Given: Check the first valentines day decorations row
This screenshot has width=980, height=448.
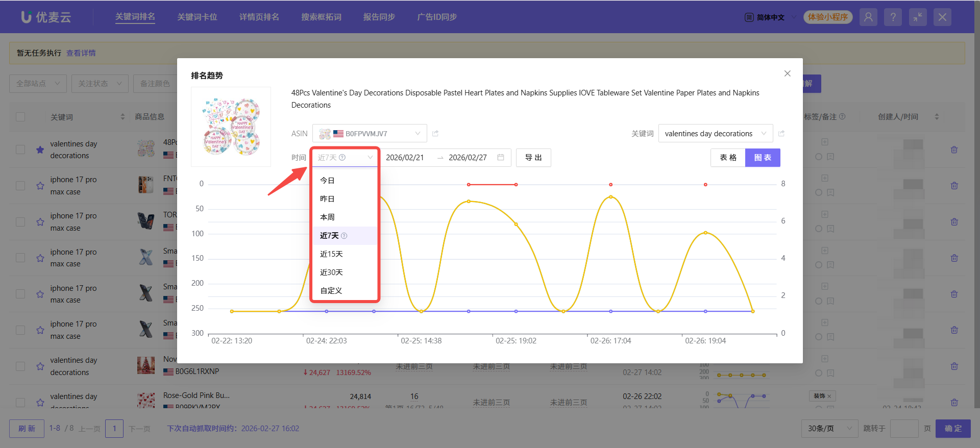Looking at the screenshot, I should 20,150.
